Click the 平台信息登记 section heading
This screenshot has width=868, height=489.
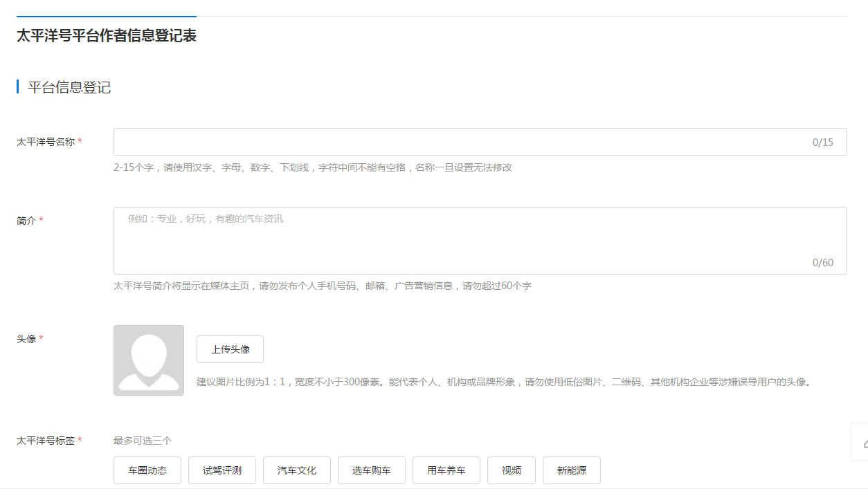69,87
